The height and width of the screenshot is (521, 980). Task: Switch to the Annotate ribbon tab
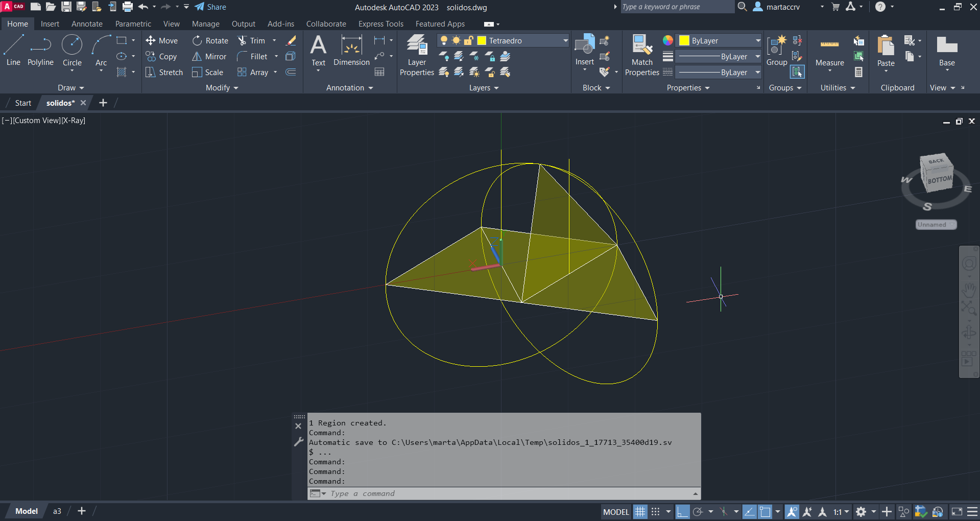click(x=87, y=24)
